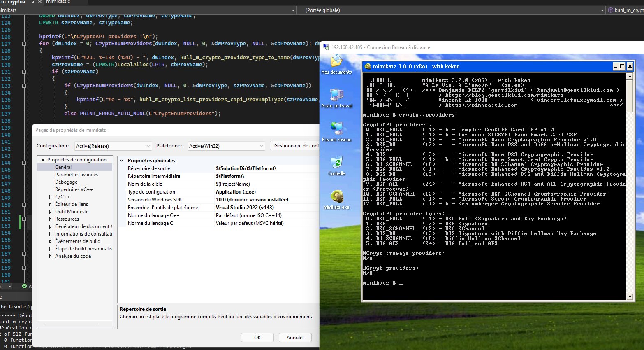The image size is (644, 350).
Task: Collapse the code fold toggle at line 133
Action: 24,86
